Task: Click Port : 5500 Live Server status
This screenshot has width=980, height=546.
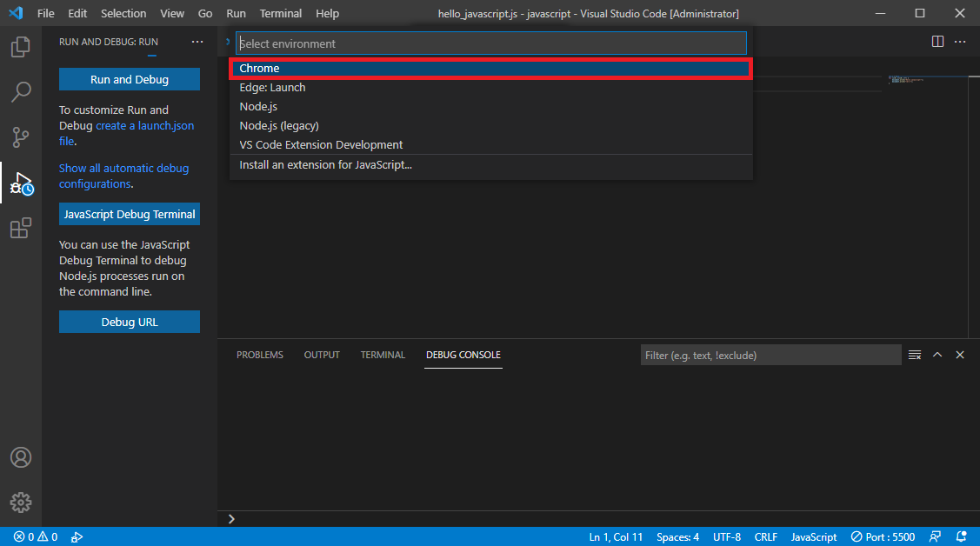Action: [883, 537]
